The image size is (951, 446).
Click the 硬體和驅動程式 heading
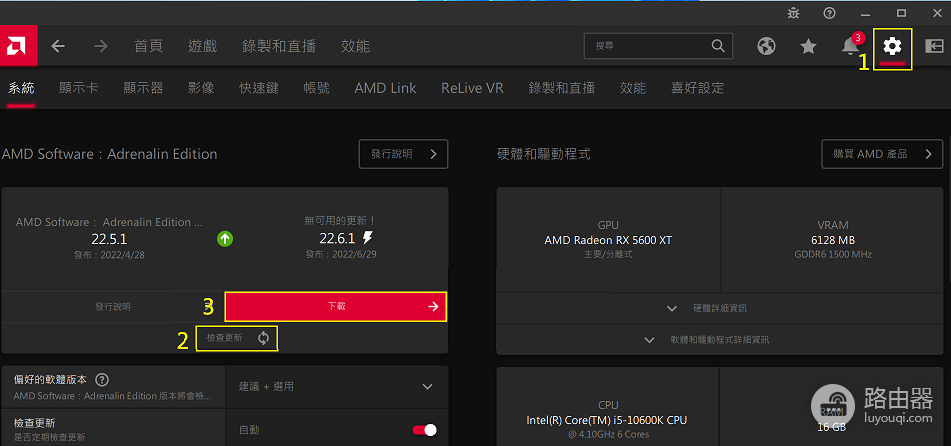[x=543, y=154]
